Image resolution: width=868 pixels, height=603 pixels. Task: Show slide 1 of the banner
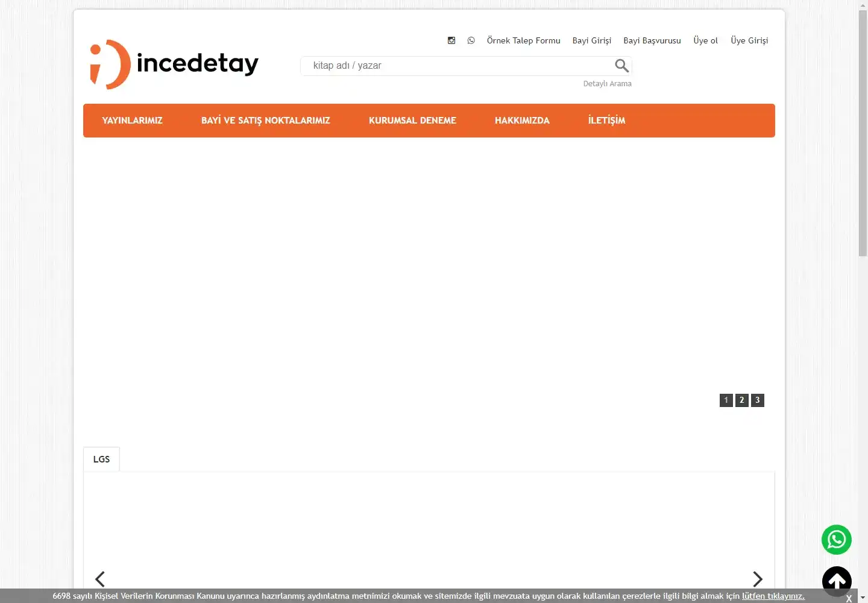(x=726, y=400)
